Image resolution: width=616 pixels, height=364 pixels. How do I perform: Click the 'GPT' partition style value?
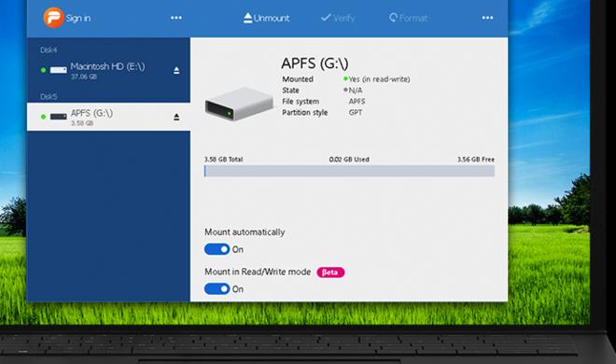356,112
